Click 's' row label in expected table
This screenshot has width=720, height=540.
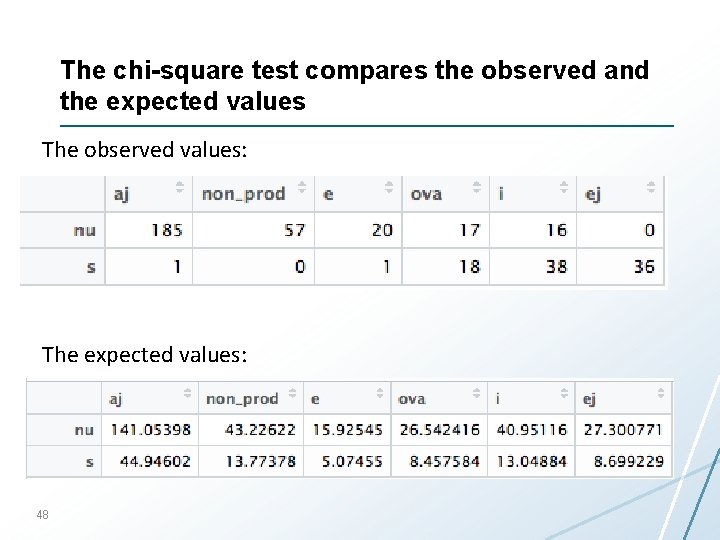90,462
